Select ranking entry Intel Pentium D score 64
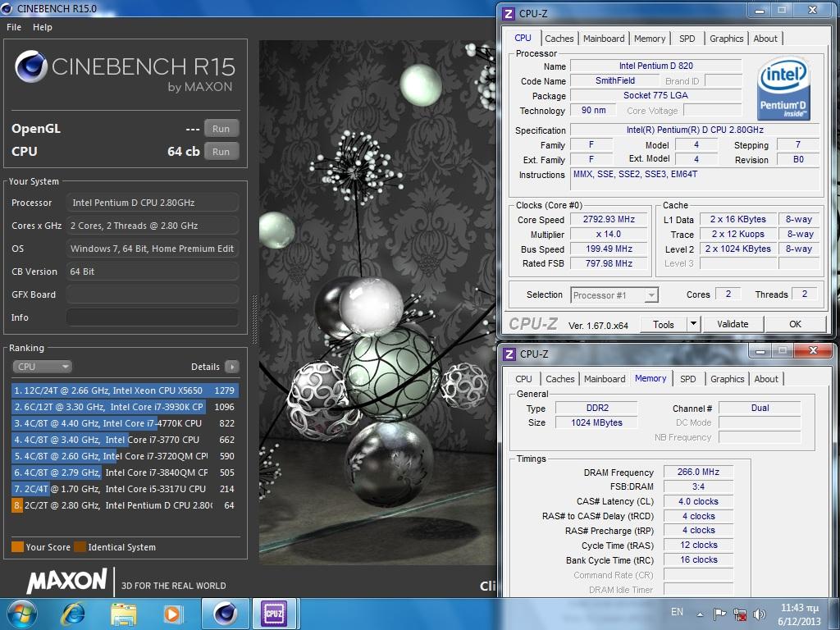This screenshot has height=630, width=840. pos(125,505)
